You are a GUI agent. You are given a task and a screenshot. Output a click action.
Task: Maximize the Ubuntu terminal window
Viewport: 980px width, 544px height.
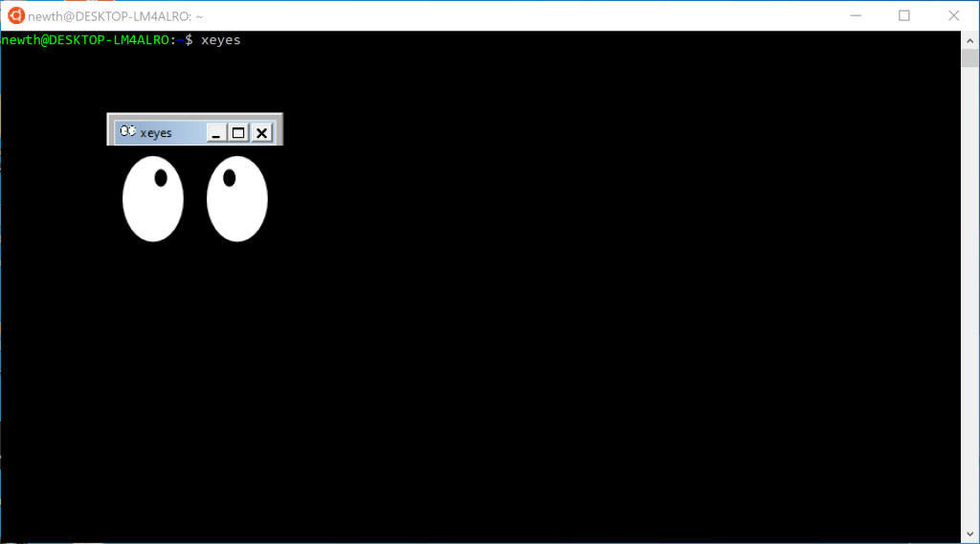pos(904,15)
